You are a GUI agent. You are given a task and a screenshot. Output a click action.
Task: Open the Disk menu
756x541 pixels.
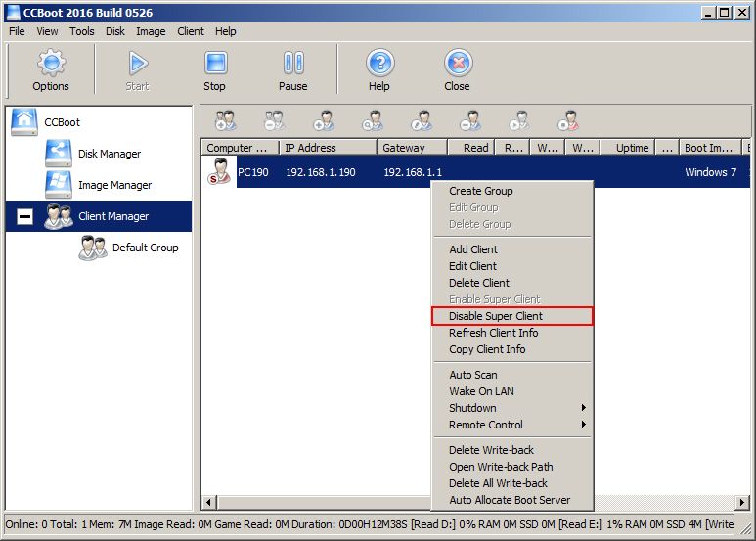(115, 31)
